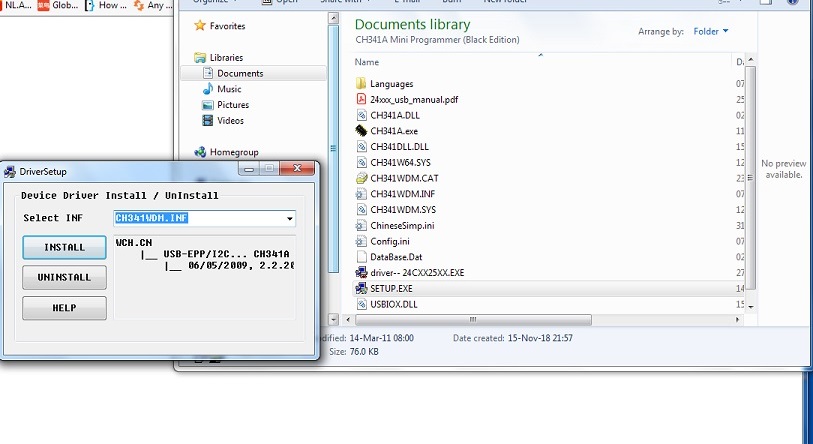The width and height of the screenshot is (813, 444).
Task: Sort files by the Name column header
Action: (367, 62)
